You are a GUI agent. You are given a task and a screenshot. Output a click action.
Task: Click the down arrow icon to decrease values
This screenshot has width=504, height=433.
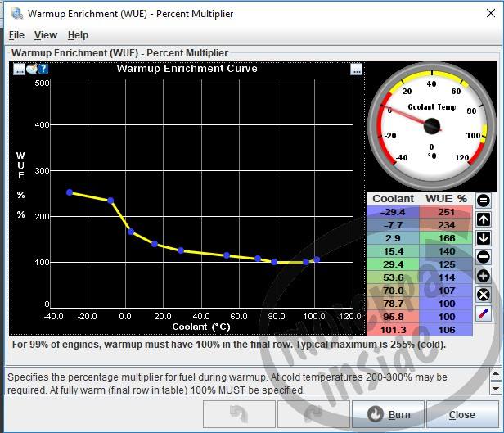coord(483,238)
